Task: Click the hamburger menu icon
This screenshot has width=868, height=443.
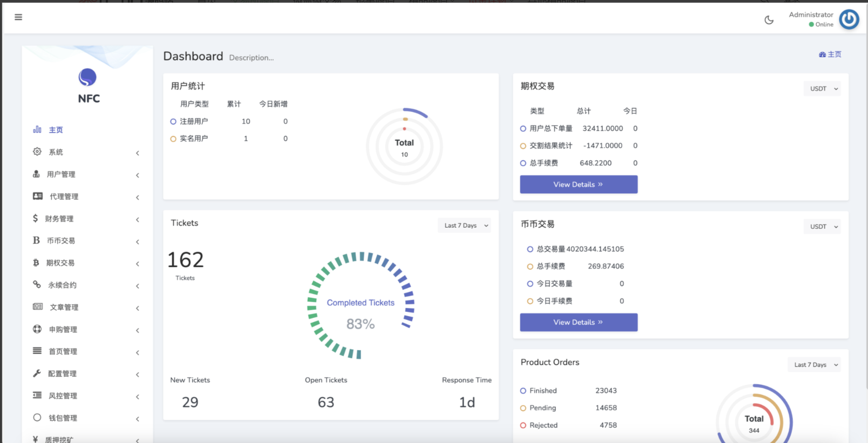Action: pos(18,17)
